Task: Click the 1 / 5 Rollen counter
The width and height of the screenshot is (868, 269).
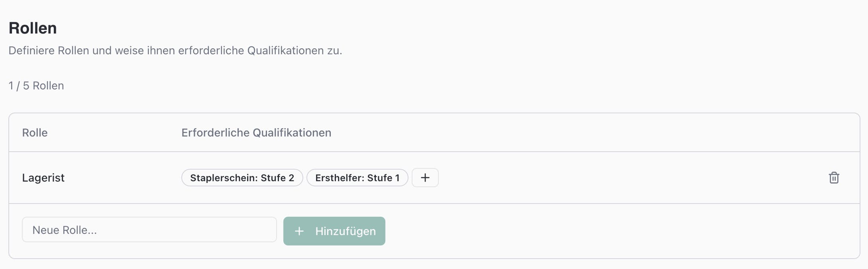Action: [x=36, y=86]
